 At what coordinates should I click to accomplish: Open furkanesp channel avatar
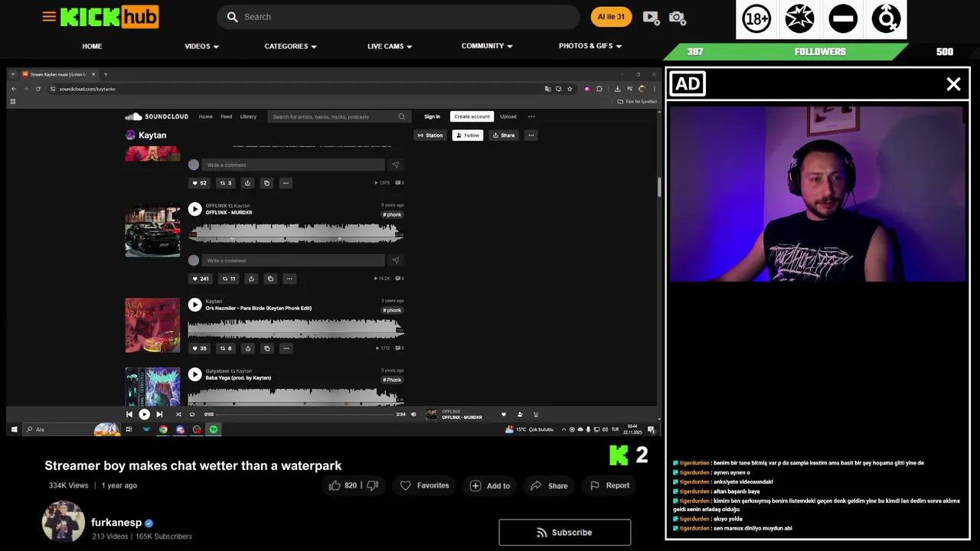[64, 522]
